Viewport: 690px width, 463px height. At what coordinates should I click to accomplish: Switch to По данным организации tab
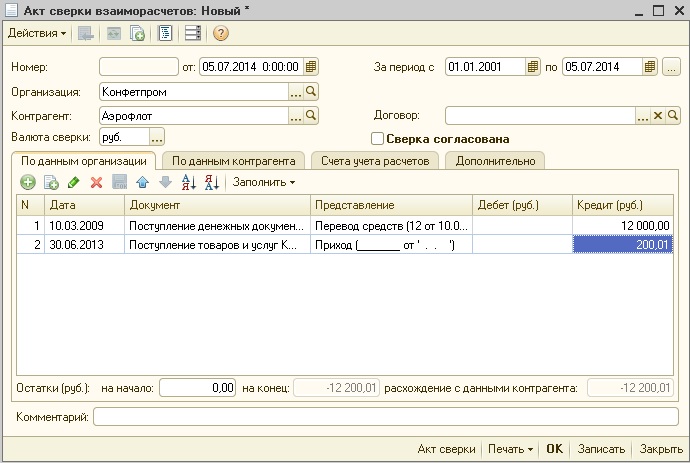[84, 161]
